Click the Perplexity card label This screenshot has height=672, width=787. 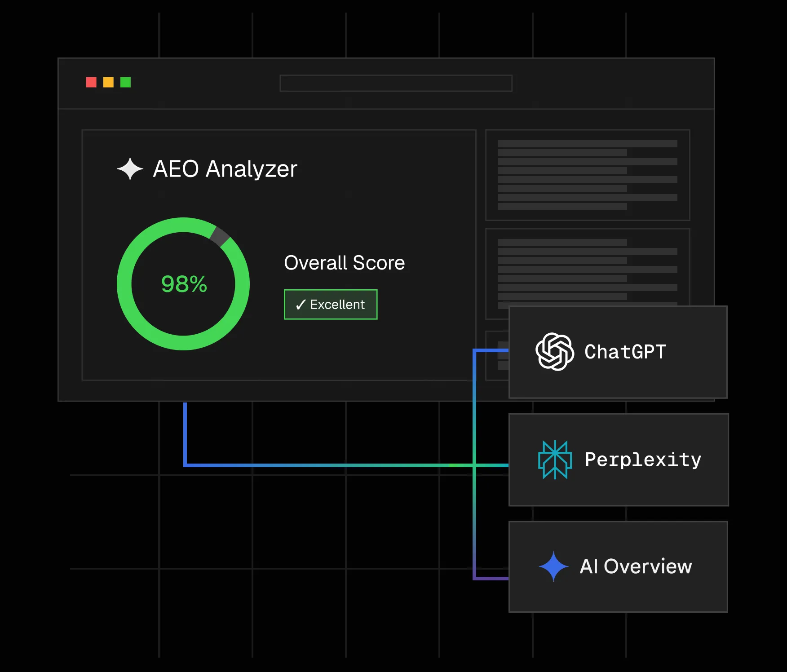(x=643, y=460)
